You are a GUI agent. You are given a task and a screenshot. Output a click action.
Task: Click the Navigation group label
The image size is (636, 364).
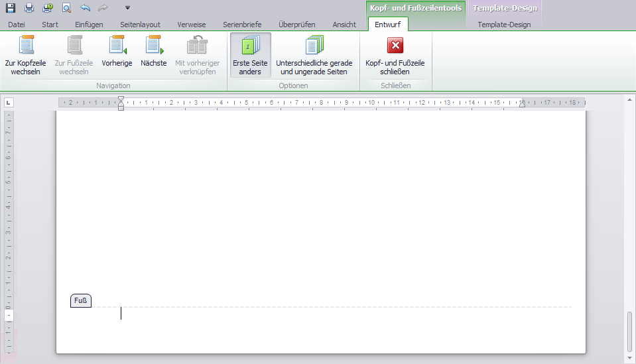[x=113, y=86]
